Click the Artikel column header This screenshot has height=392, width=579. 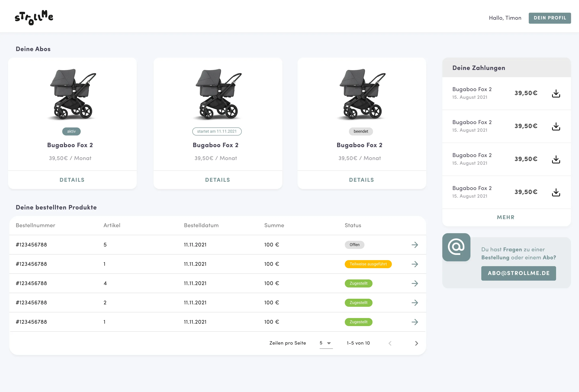tap(112, 225)
